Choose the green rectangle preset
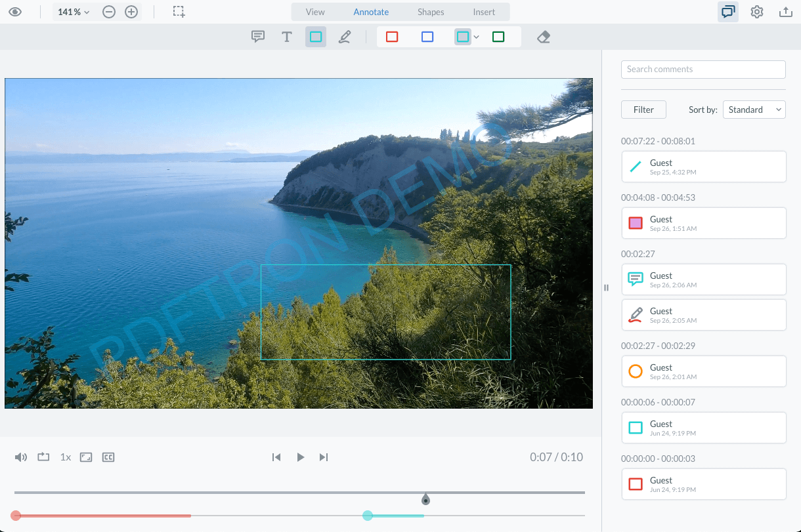Screen dimensions: 801x532 (498, 37)
